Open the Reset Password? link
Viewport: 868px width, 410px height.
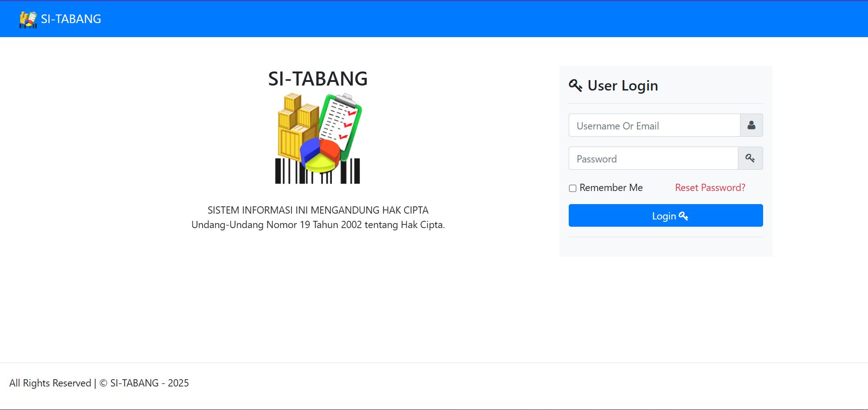click(710, 188)
